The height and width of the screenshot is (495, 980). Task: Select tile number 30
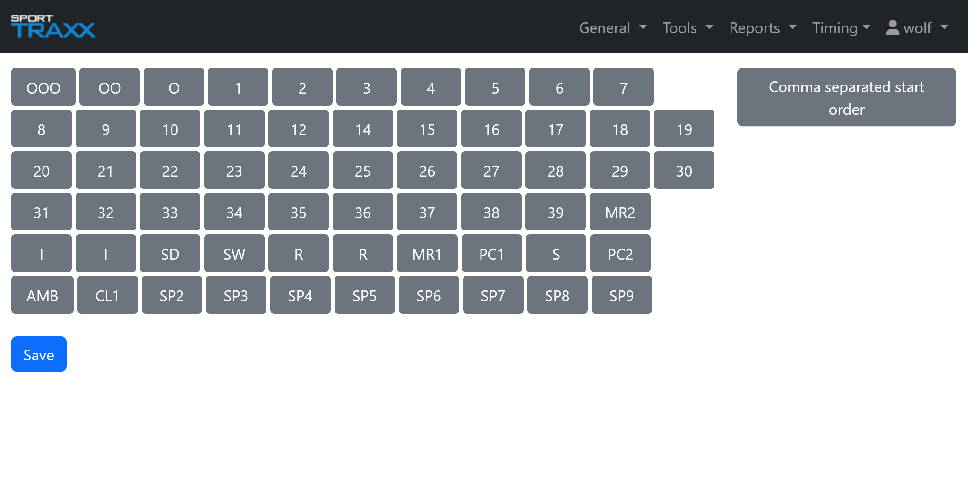(684, 171)
